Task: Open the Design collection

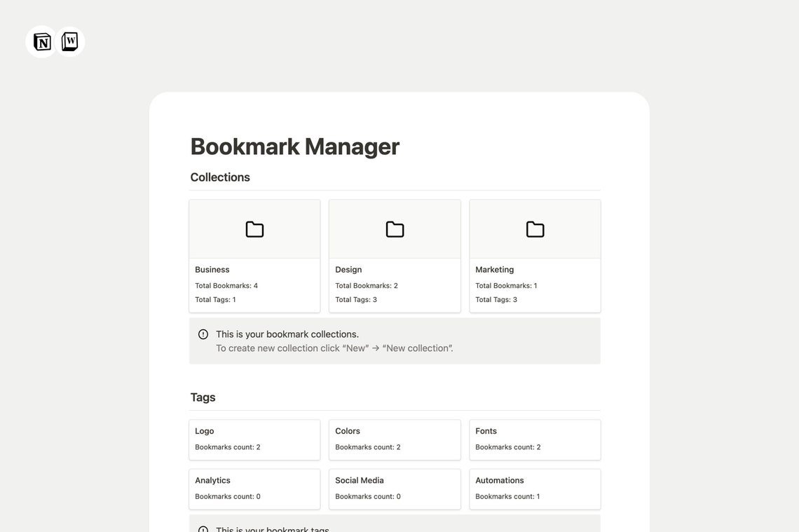Action: (394, 255)
